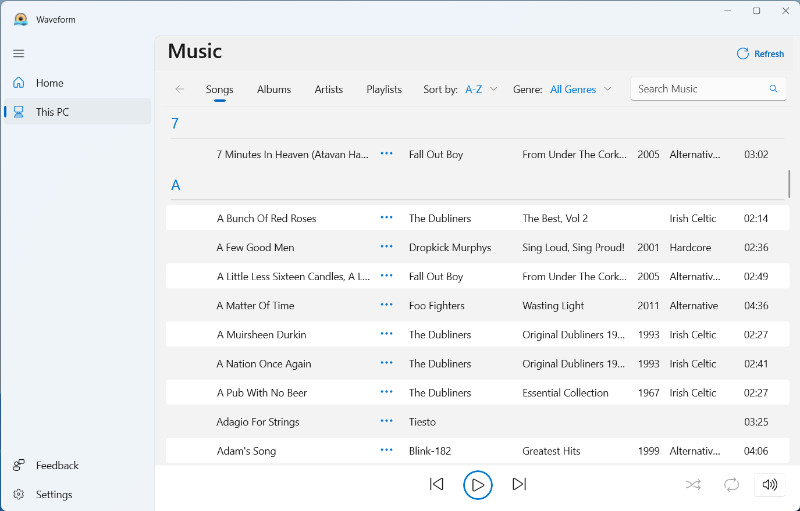The width and height of the screenshot is (800, 511).
Task: Click the search magnifier icon
Action: [x=773, y=89]
